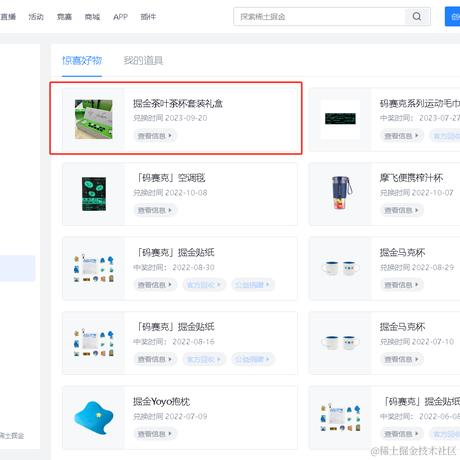Switch to the 我的道具 tab
Viewport: 460px width, 460px height.
(143, 61)
